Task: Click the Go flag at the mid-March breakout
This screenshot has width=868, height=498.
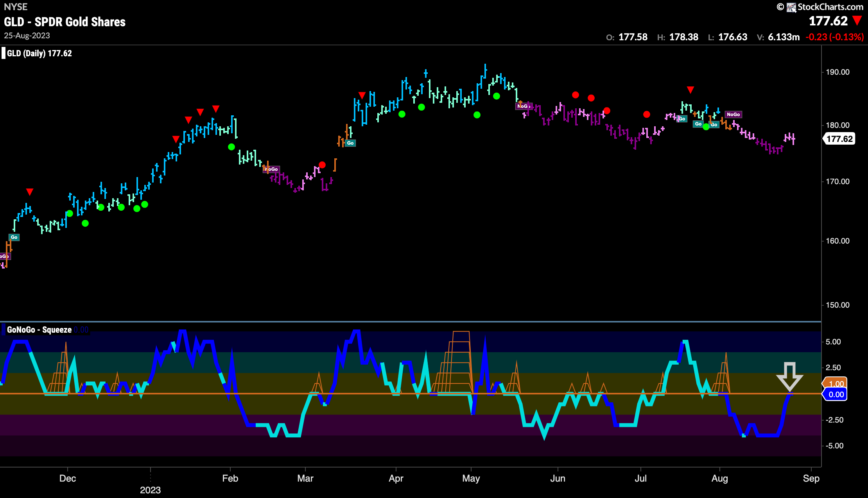Action: [350, 143]
